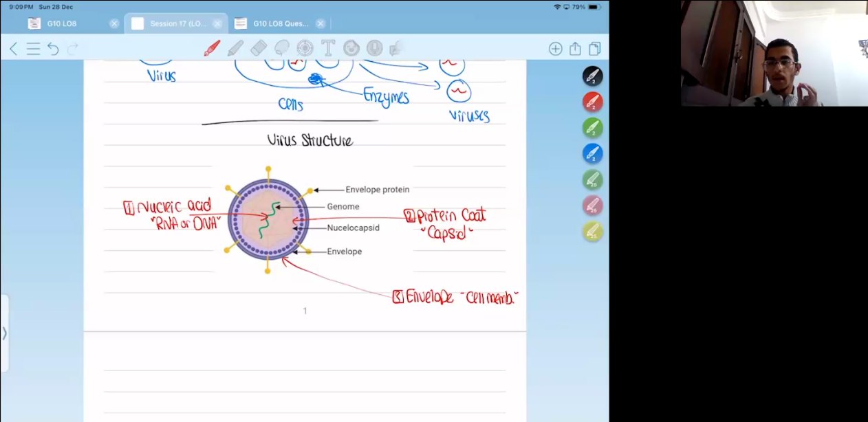Expand the left sidebar handle

click(4, 333)
